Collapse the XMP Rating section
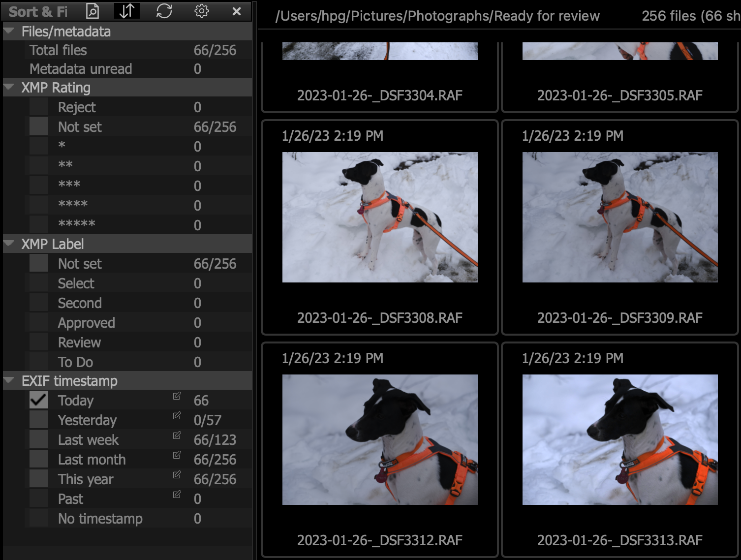 coord(9,87)
